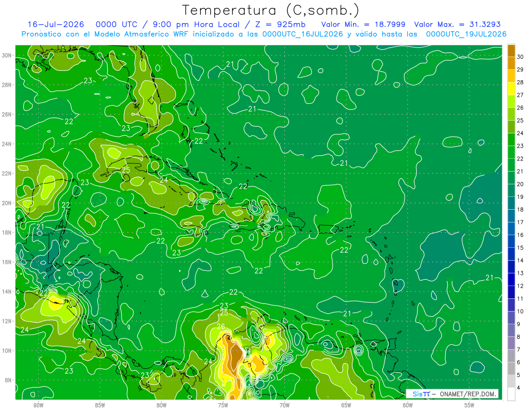Click the longitude label '55W'
532x411 pixels.
pyautogui.click(x=469, y=405)
